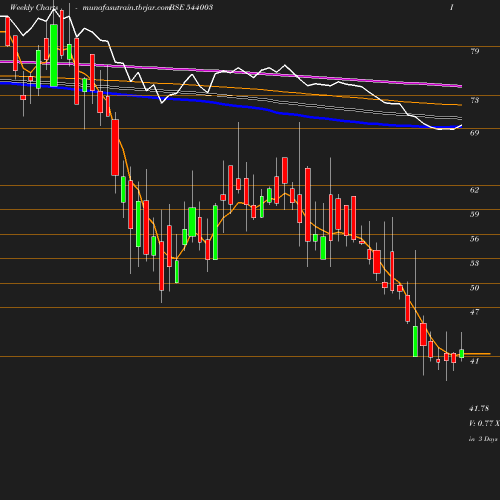Click the munafasutra website watermark text

(126, 8)
